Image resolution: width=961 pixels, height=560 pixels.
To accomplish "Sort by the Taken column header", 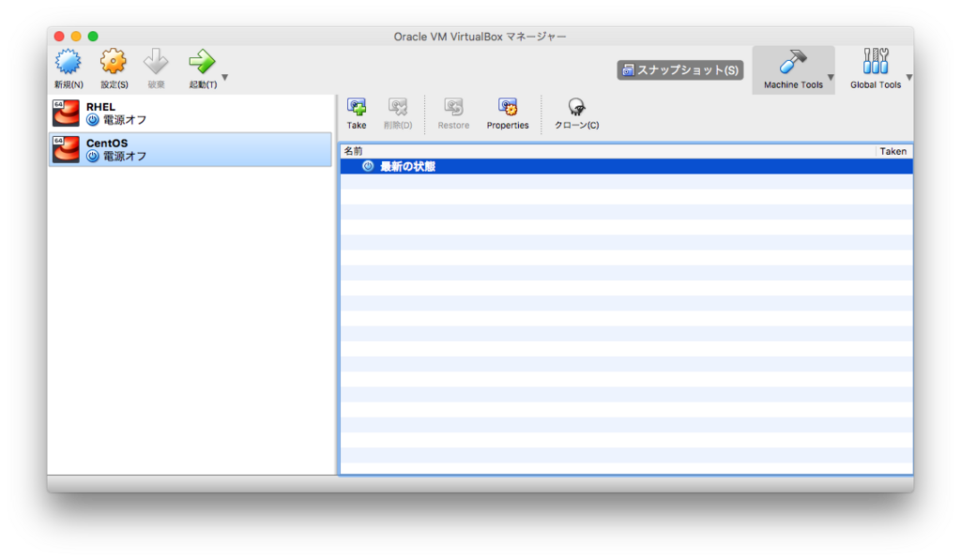I will (x=893, y=151).
